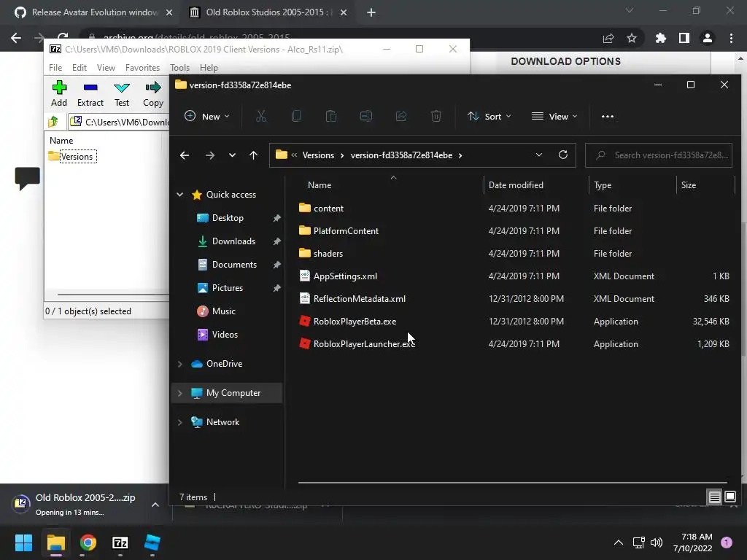
Task: Click the Copy icon in Explorer toolbar
Action: 296,116
